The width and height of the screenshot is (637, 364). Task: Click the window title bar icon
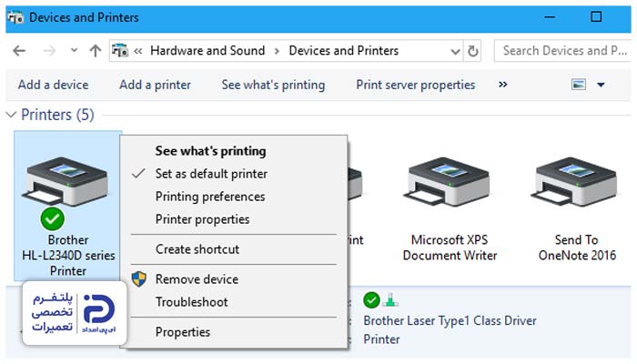pyautogui.click(x=15, y=17)
